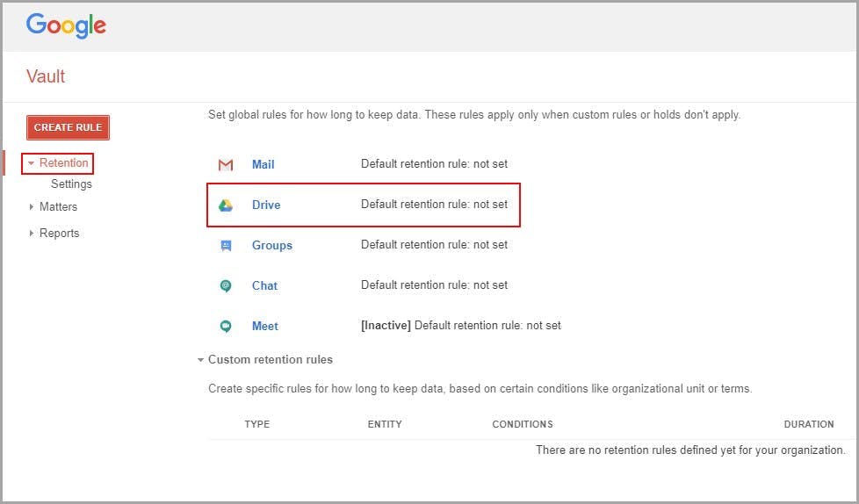Open Meet default retention settings

(x=265, y=326)
